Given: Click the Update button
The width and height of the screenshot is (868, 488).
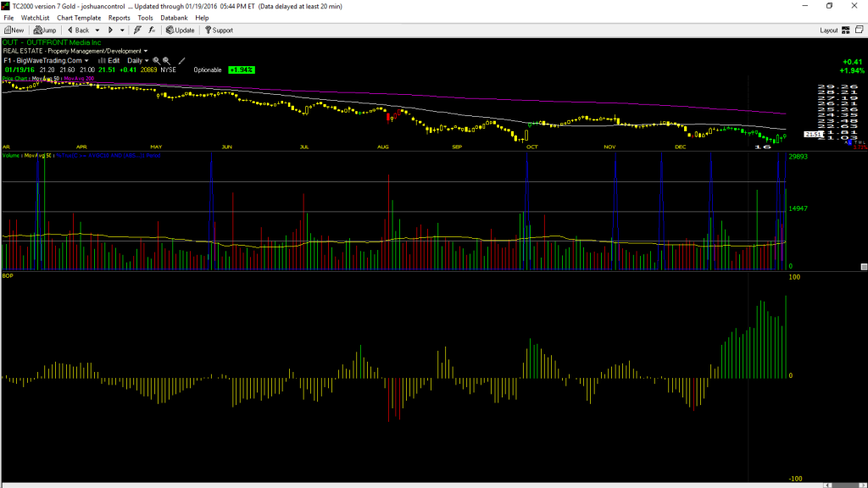Looking at the screenshot, I should click(x=181, y=30).
